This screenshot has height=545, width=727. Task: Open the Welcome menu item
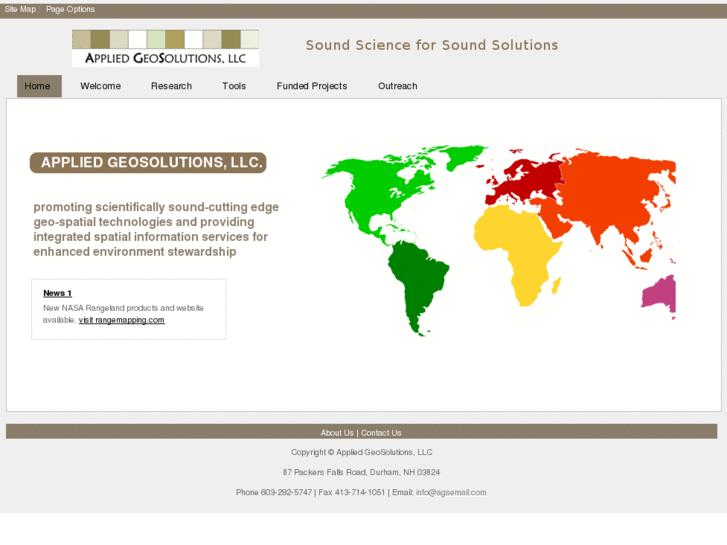(x=100, y=86)
